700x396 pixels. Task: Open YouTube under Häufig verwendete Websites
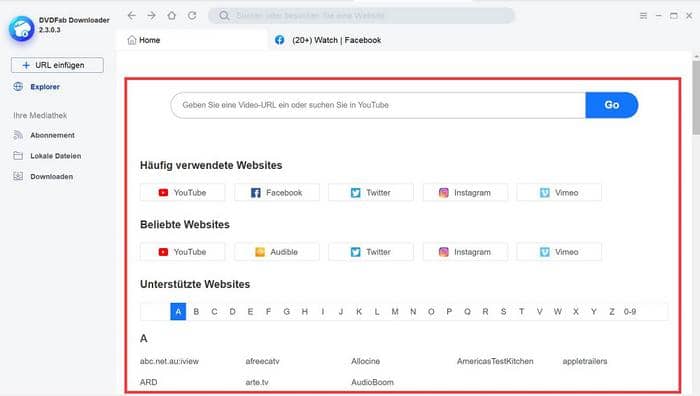tap(183, 192)
